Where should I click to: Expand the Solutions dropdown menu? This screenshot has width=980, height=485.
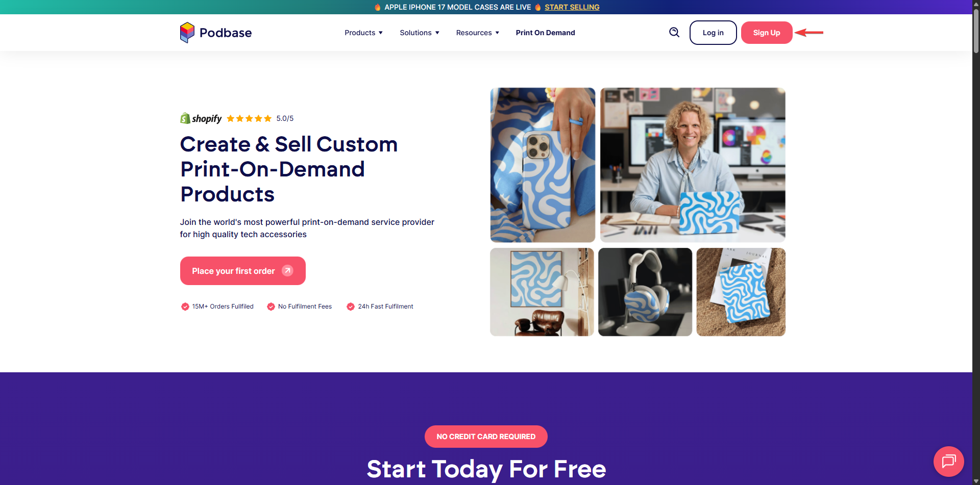[420, 33]
